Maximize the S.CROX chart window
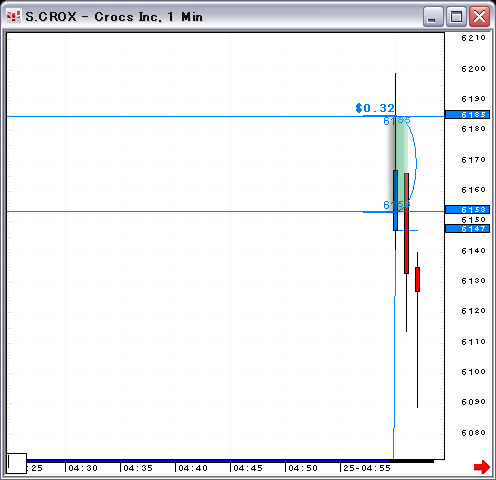The image size is (496, 480). coord(456,16)
